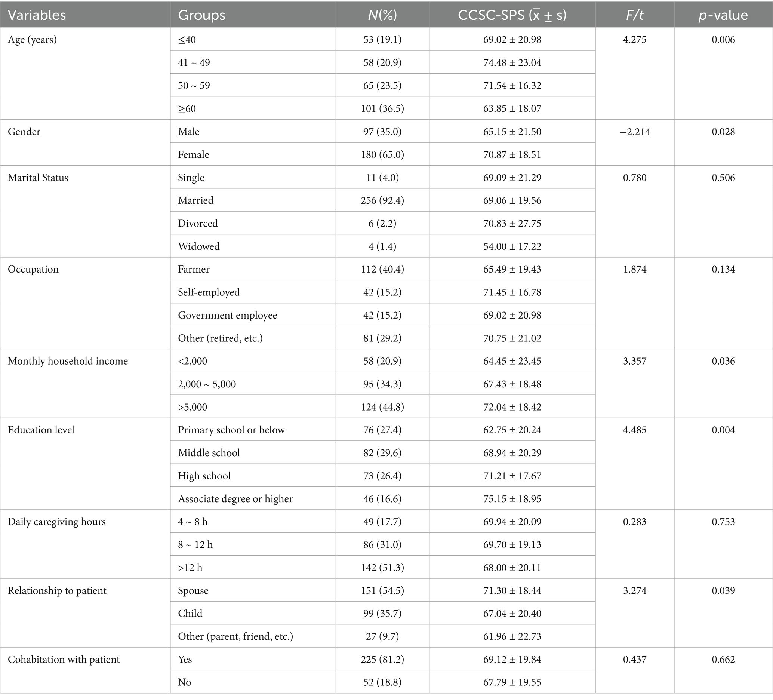Screen dimensions: 773x700
Task: Select the F/t value −2.214
Action: click(x=635, y=132)
